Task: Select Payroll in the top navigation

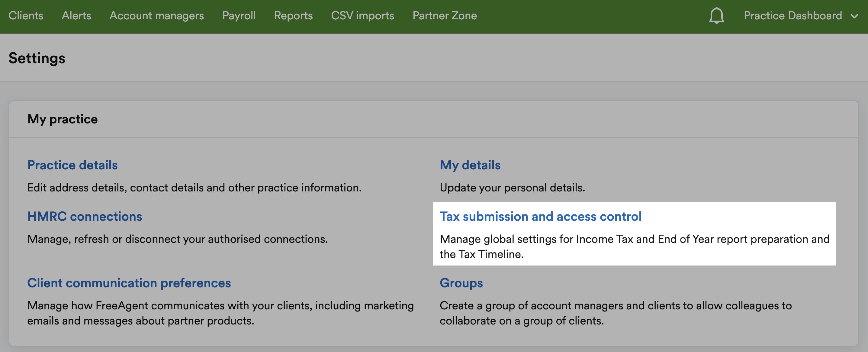Action: tap(239, 15)
